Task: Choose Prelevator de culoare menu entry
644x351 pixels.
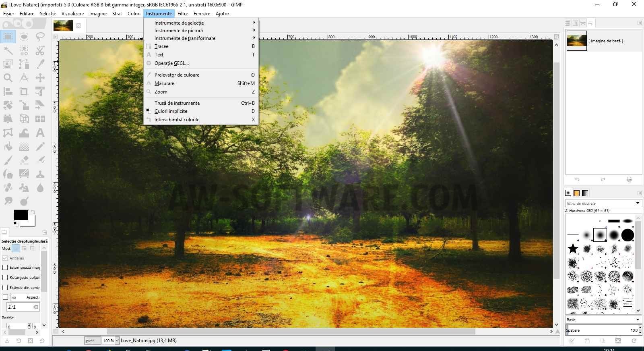Action: [x=177, y=75]
